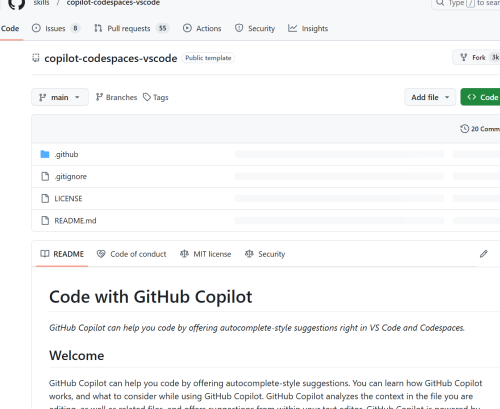Switch to Code of conduct tab
Viewport: 500px width, 409px height.
click(x=131, y=254)
